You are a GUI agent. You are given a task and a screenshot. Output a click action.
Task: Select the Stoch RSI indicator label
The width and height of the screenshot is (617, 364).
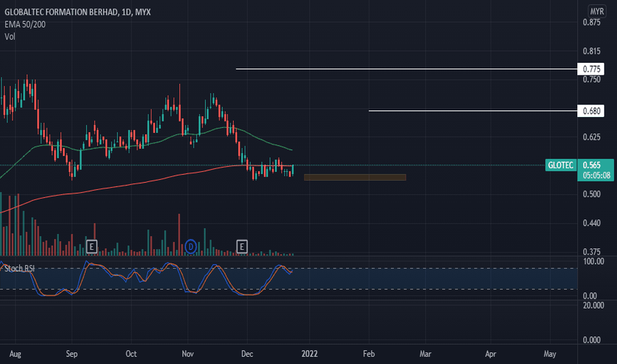pyautogui.click(x=20, y=269)
